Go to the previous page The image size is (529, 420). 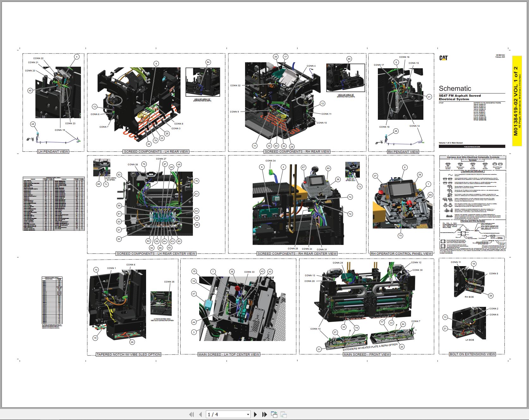200,414
